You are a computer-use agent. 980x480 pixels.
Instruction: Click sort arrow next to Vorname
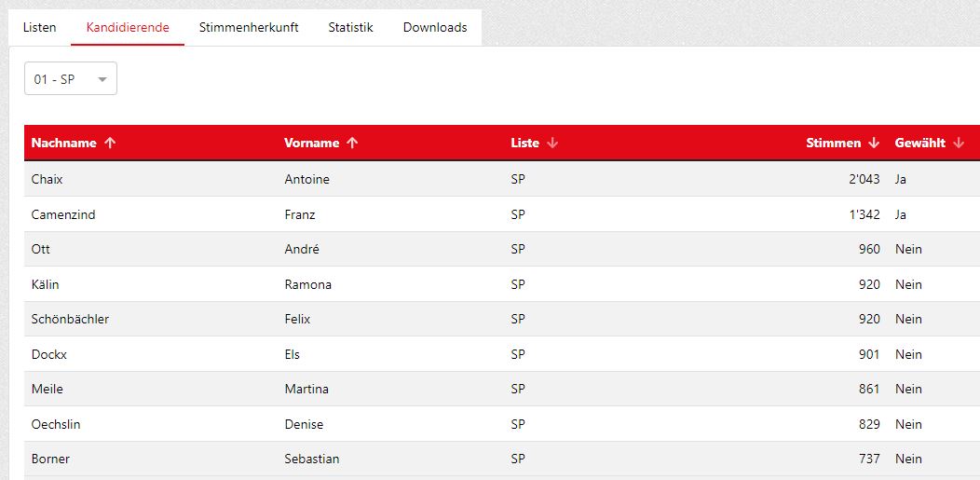(352, 144)
